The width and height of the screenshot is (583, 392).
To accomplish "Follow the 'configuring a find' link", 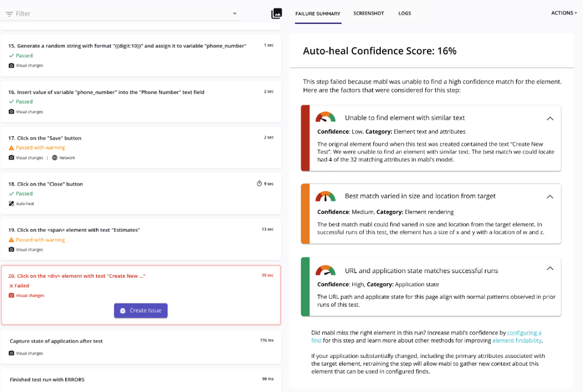I will click(x=524, y=333).
